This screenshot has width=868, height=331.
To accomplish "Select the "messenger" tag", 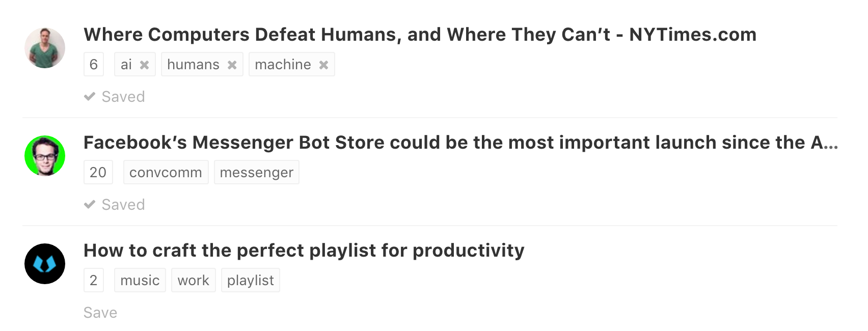I will [x=256, y=173].
